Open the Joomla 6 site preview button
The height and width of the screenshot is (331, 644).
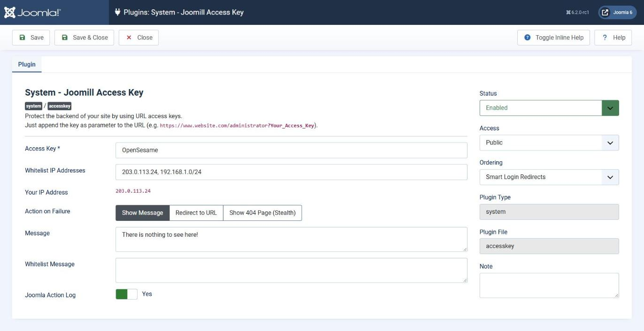617,13
